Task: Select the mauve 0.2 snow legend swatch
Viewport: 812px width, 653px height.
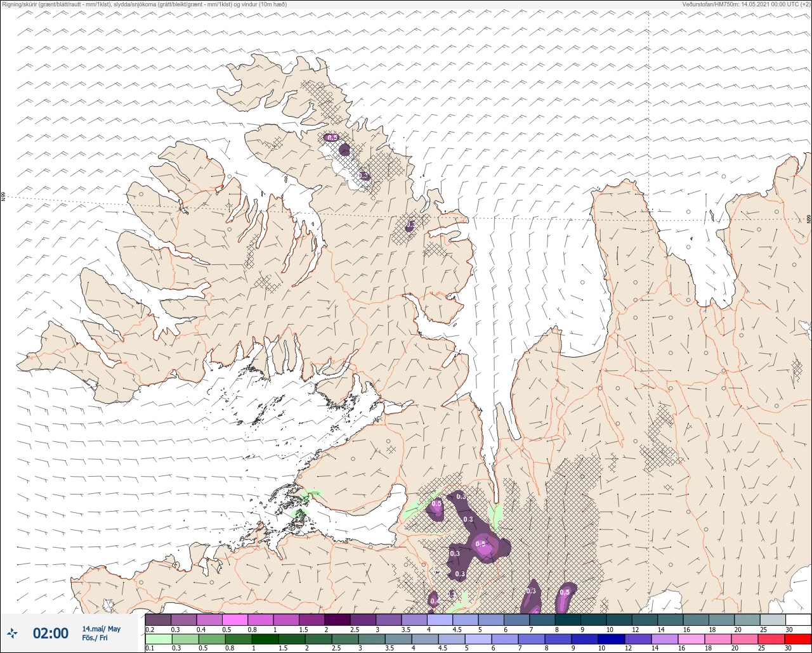Action: (158, 619)
